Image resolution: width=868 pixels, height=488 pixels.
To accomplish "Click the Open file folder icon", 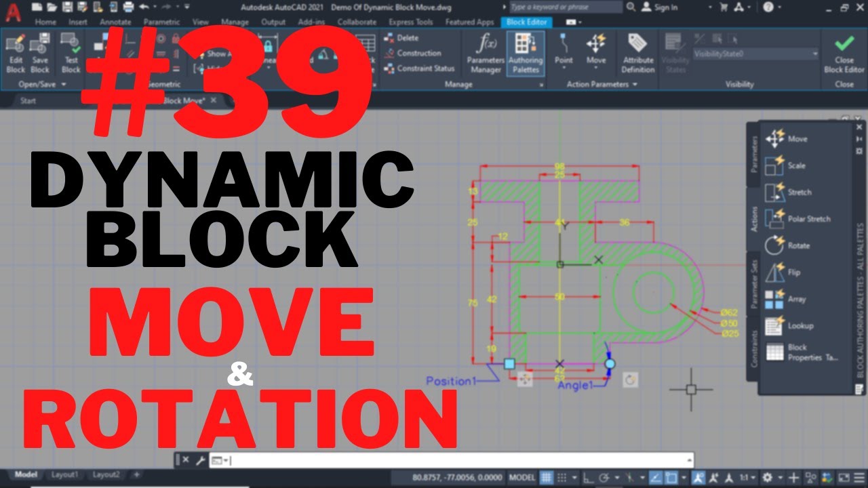I will [52, 7].
